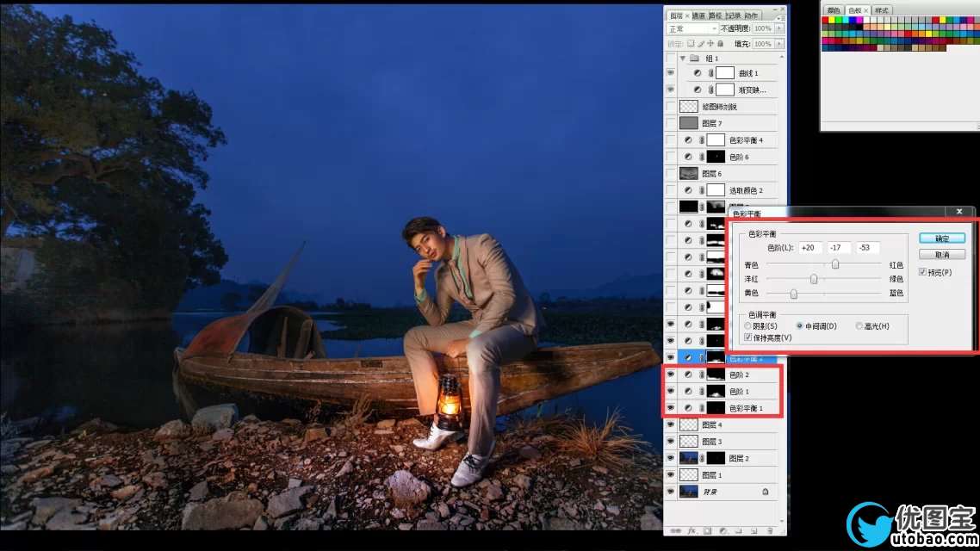980x551 pixels.
Task: Open the 填充 fill slider arrow
Action: click(x=779, y=44)
